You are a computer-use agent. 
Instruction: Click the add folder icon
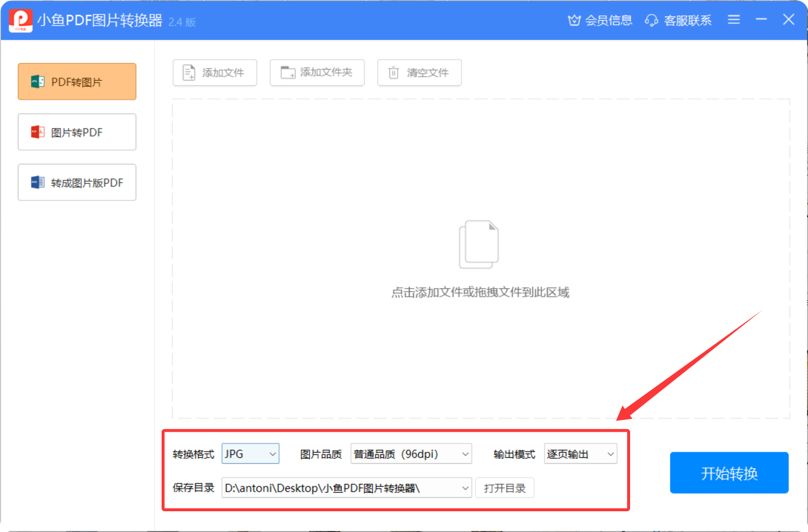coord(288,73)
